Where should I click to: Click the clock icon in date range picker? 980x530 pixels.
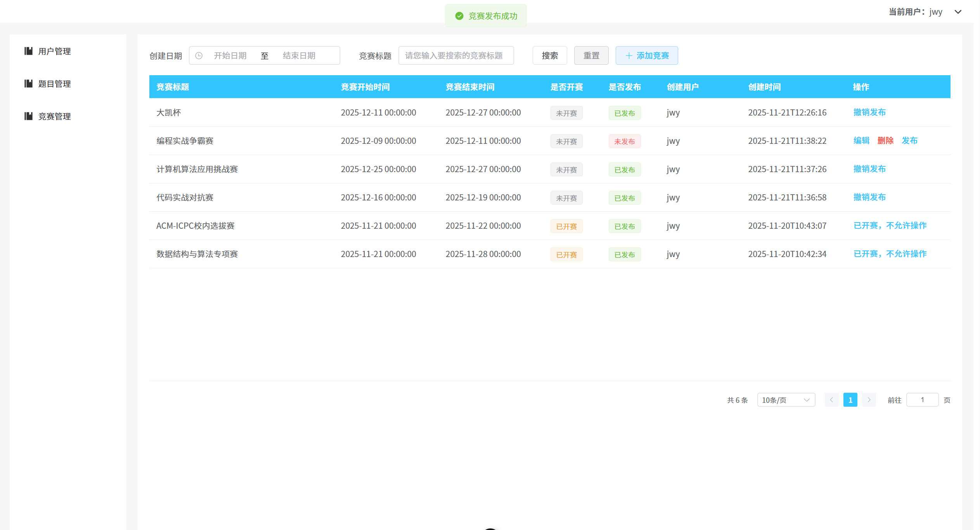199,56
